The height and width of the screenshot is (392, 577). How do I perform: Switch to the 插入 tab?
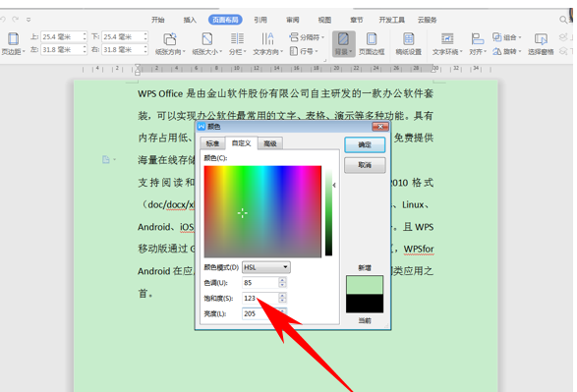(x=190, y=20)
